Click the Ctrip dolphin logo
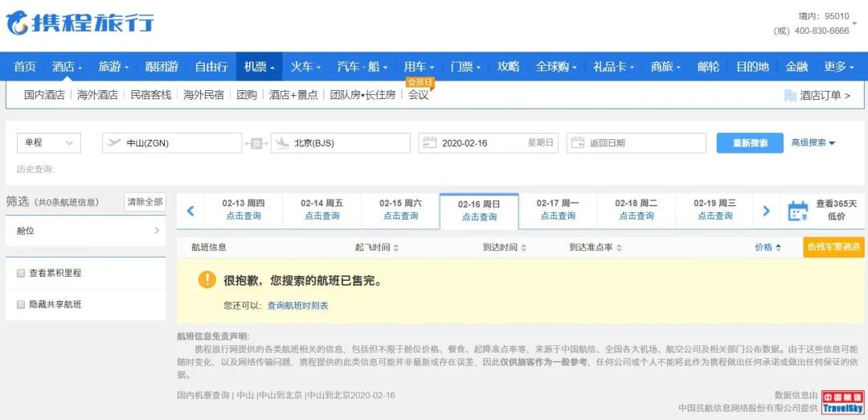This screenshot has width=868, height=420. [x=18, y=23]
